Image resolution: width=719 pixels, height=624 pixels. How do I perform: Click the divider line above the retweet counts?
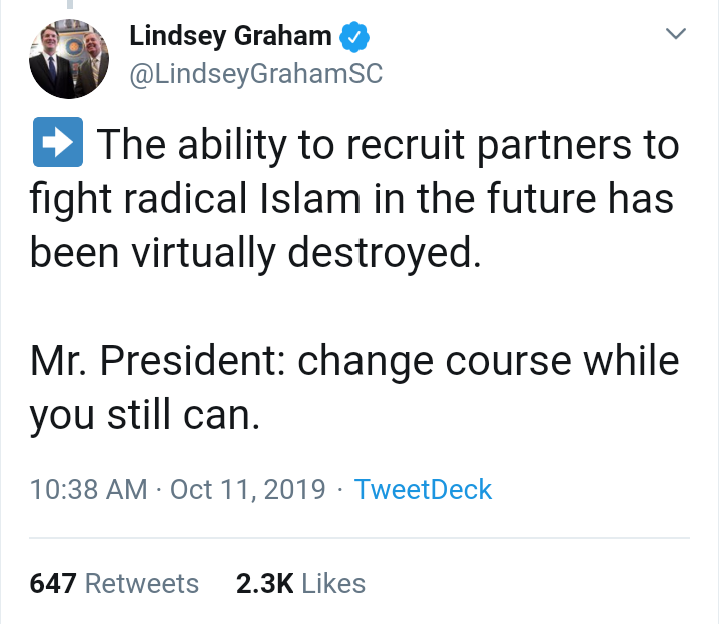point(359,538)
